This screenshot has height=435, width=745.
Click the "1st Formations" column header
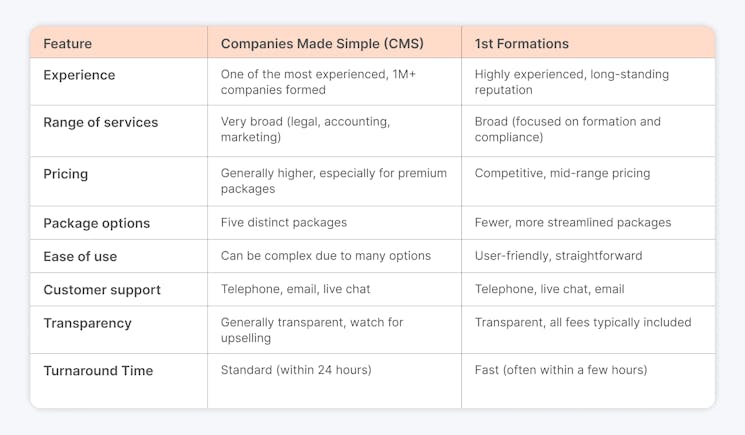tap(521, 44)
